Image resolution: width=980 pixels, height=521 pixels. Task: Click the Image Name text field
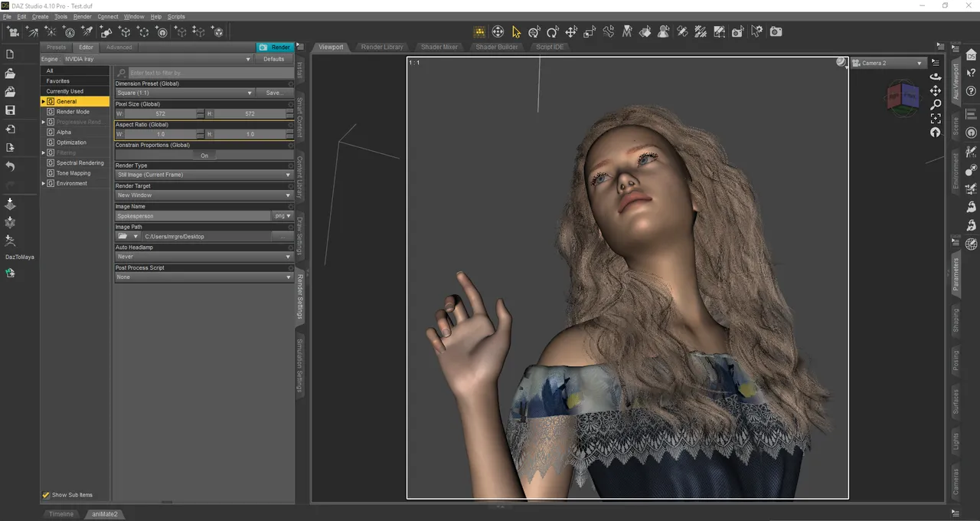193,216
